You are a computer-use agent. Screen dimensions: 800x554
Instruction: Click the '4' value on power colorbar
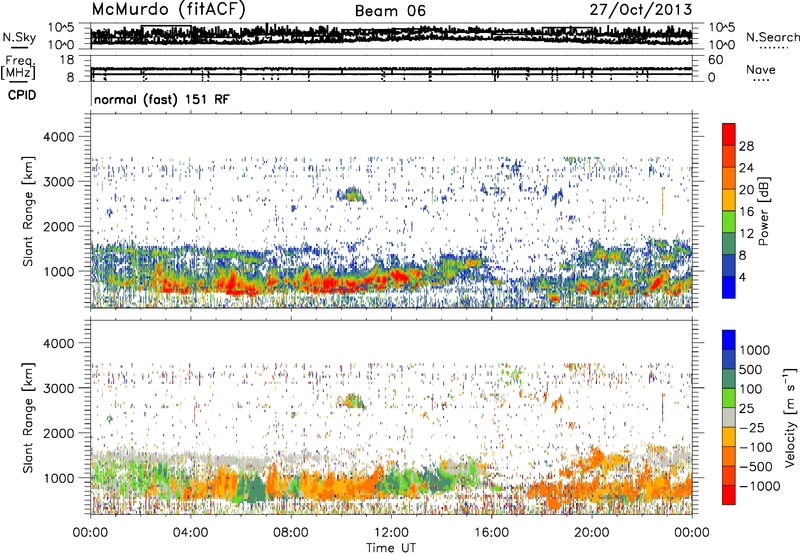pyautogui.click(x=742, y=277)
